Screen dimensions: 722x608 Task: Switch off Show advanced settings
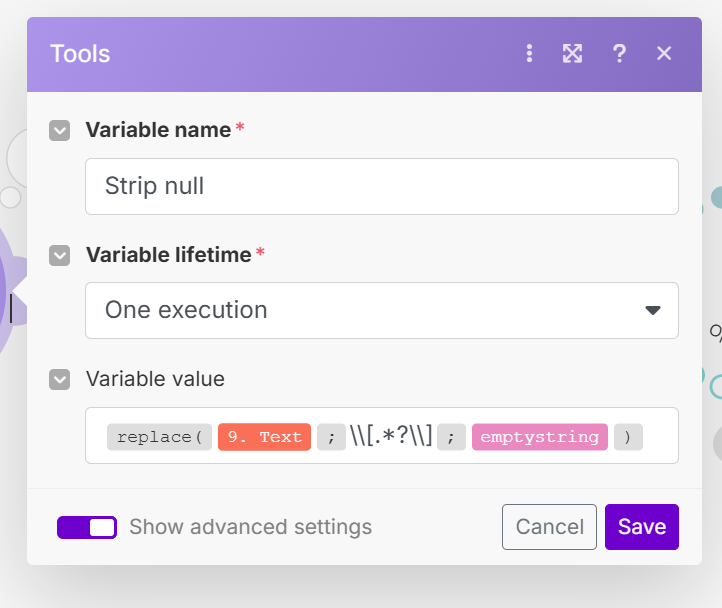pos(87,527)
